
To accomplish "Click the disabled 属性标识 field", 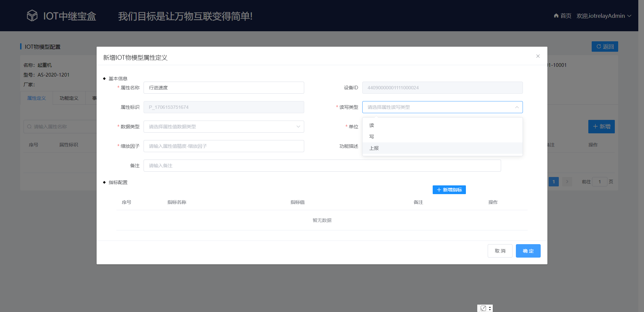I will point(224,107).
